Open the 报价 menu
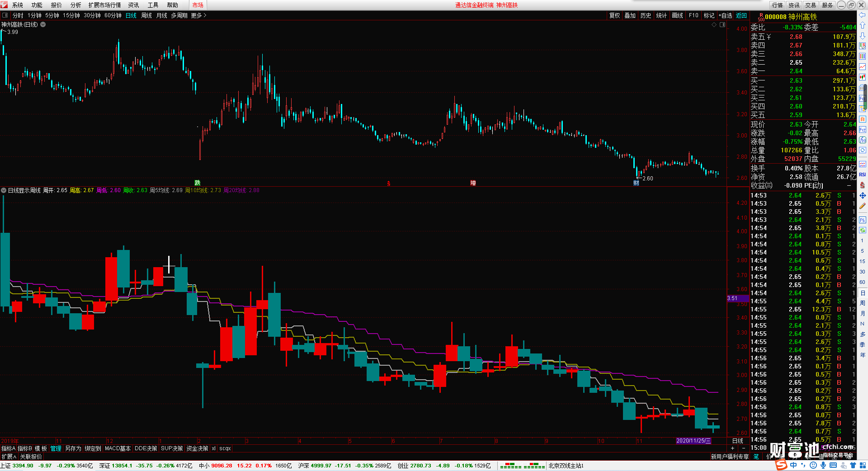This screenshot has height=471, width=868. pos(57,5)
